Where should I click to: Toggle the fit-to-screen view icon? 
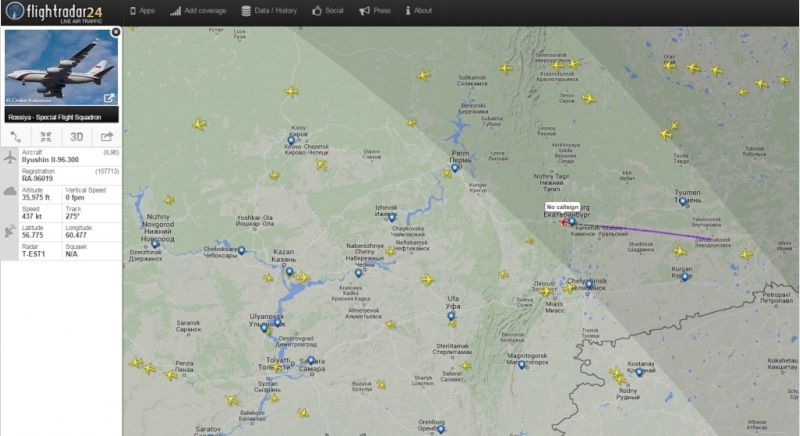(46, 137)
